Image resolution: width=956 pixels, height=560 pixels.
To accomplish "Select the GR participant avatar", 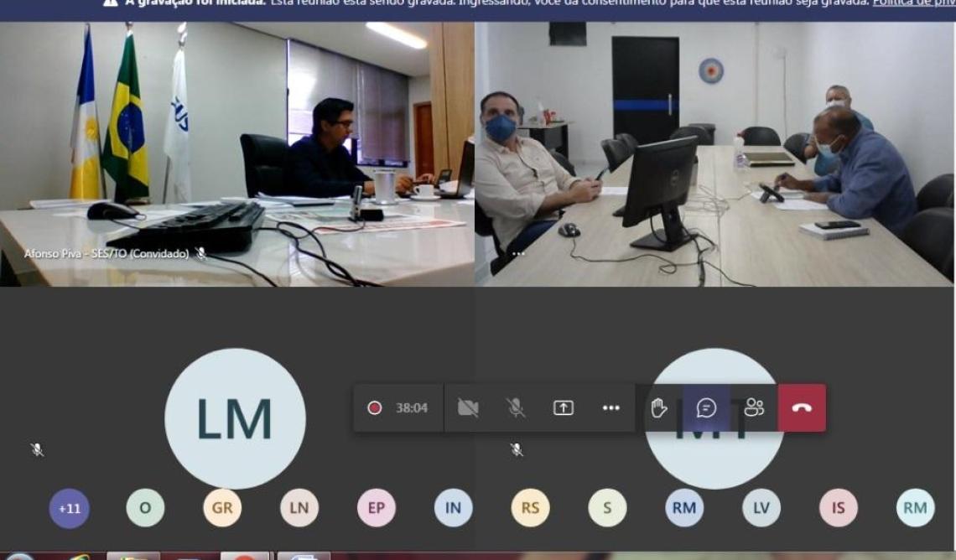I will coord(222,508).
